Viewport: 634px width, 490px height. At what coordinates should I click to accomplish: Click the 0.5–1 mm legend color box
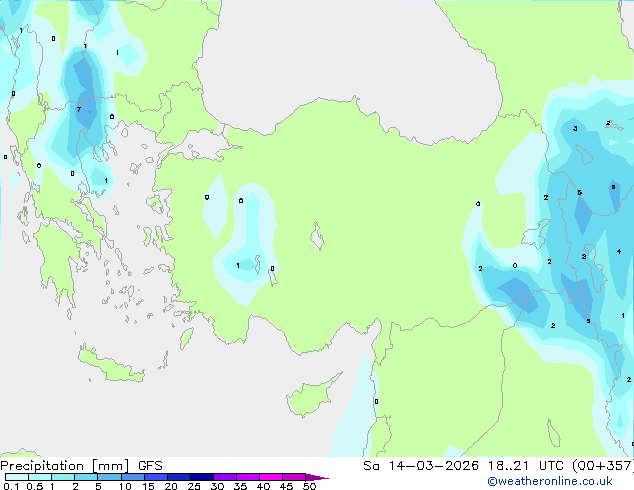pyautogui.click(x=40, y=477)
